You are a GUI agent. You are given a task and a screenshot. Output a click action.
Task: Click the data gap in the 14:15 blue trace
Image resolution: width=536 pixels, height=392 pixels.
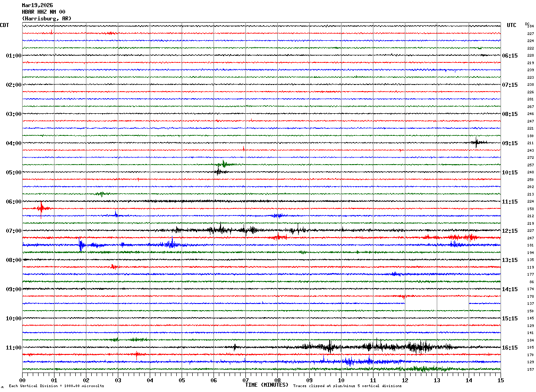[x=437, y=303]
